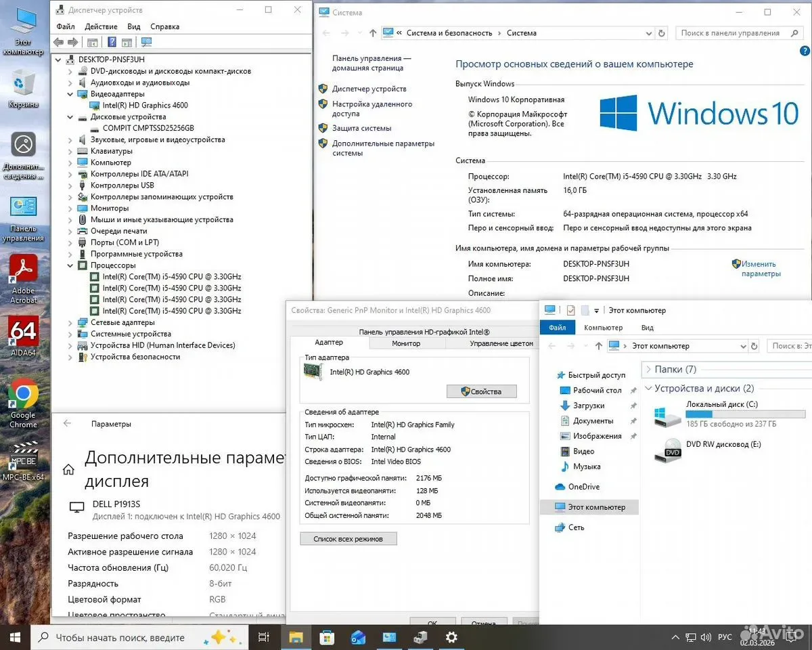Image resolution: width=812 pixels, height=650 pixels.
Task: Open Вид menu in Device Manager
Action: coord(134,26)
